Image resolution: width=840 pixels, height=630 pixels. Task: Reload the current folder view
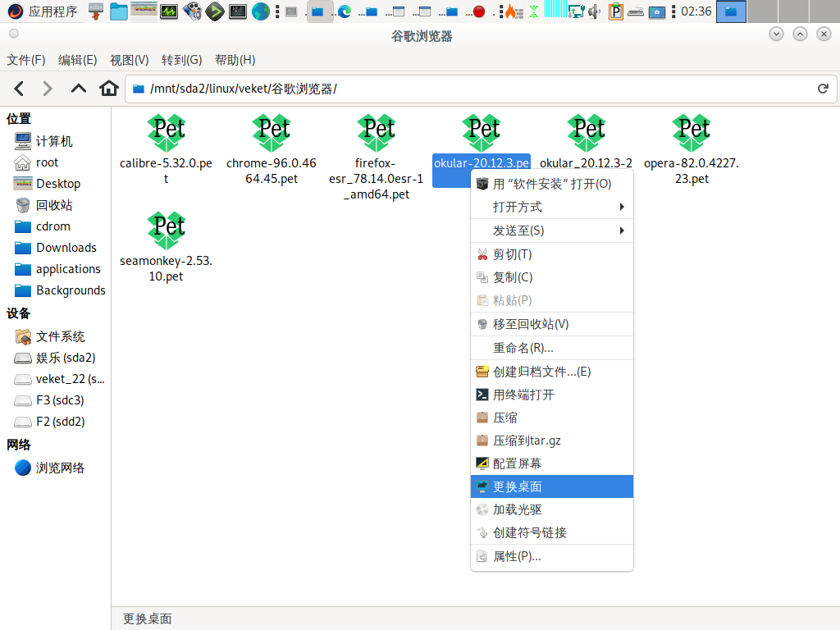click(x=823, y=89)
